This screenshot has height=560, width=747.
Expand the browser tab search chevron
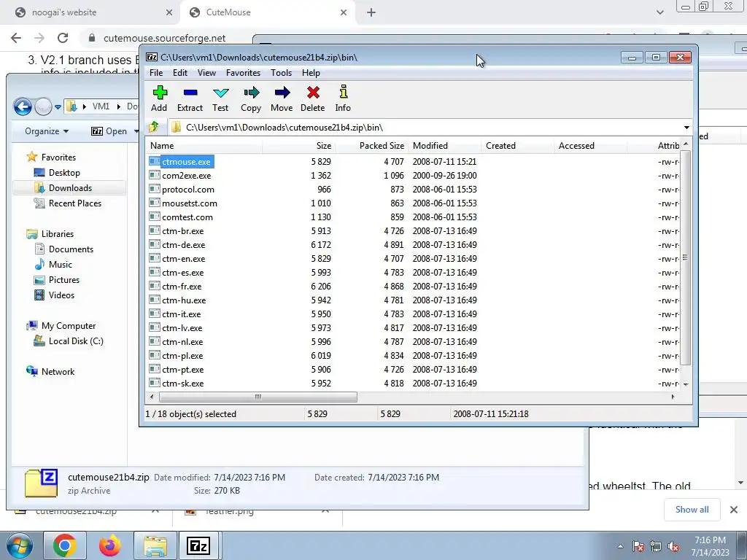pos(659,12)
